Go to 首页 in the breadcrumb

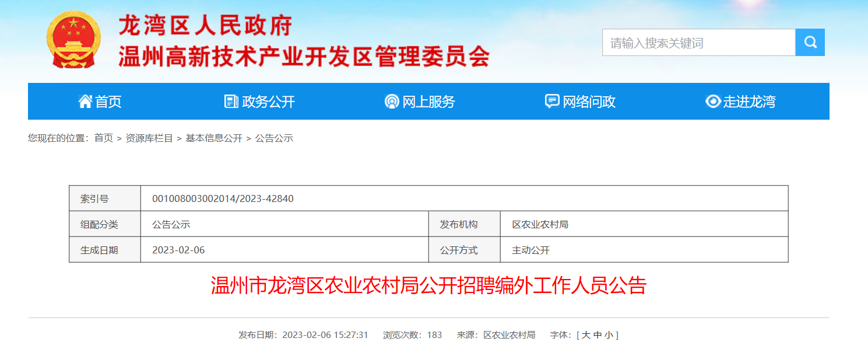[x=104, y=138]
